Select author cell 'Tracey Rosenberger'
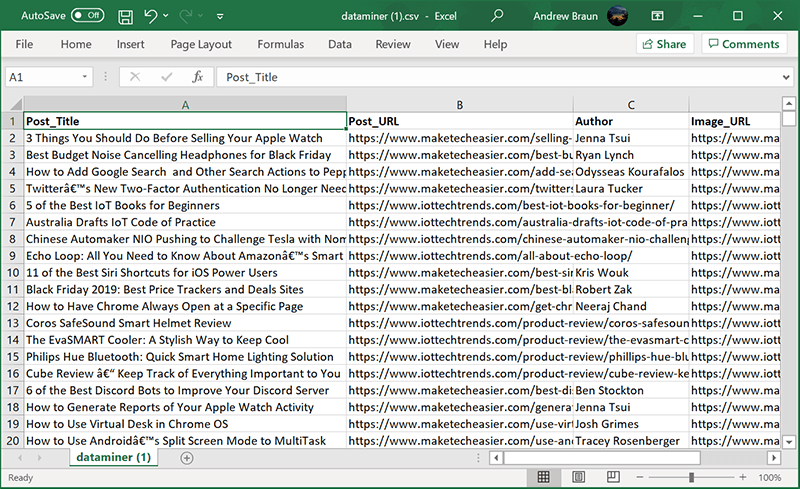Image resolution: width=800 pixels, height=489 pixels. point(631,441)
